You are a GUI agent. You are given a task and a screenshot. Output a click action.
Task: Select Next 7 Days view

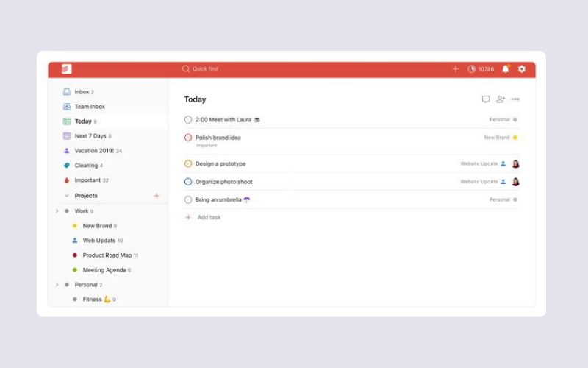coord(90,136)
